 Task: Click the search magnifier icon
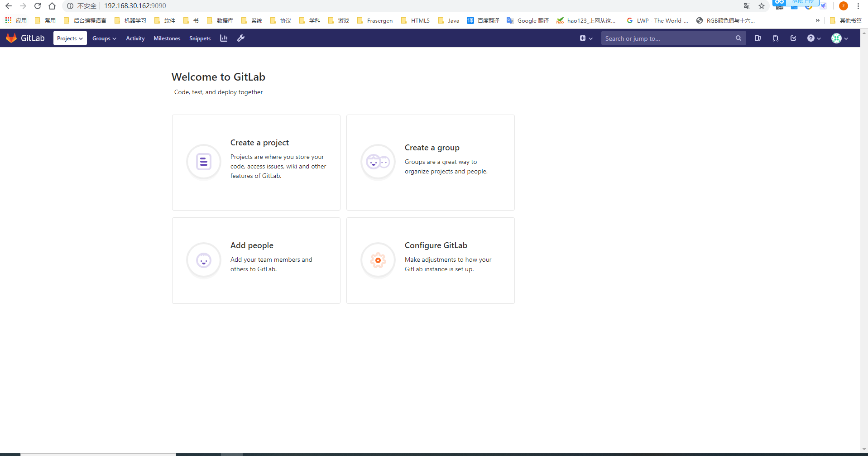pos(739,38)
